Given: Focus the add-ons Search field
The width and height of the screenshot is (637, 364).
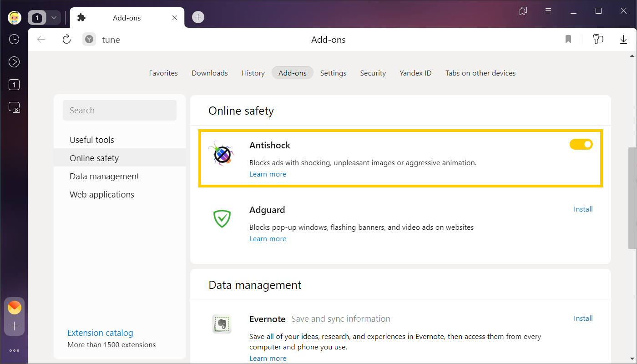Looking at the screenshot, I should (120, 110).
